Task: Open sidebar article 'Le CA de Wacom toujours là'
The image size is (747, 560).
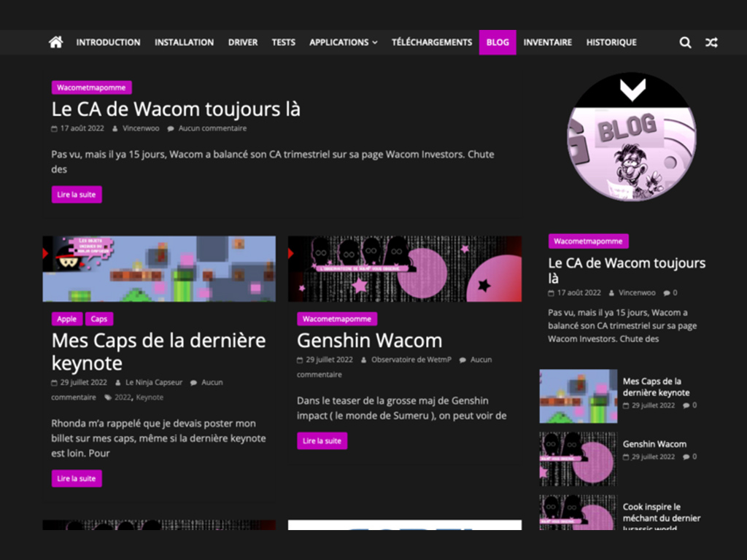Action: coord(627,271)
